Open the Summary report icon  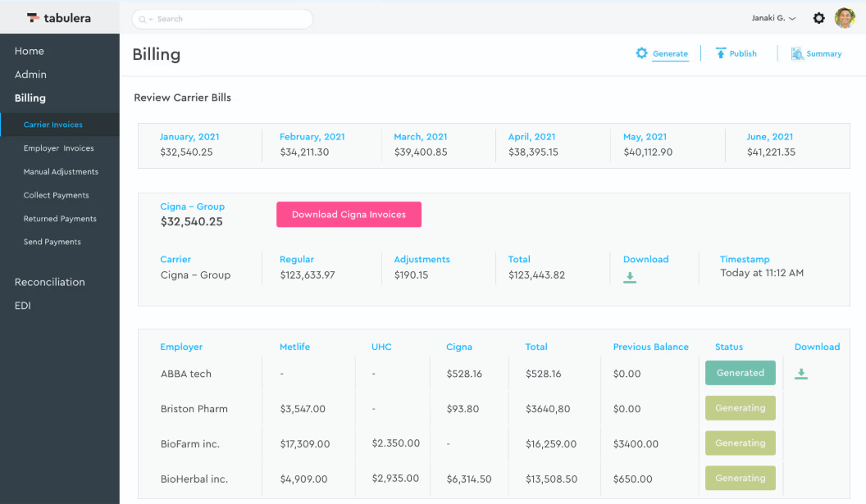click(x=796, y=53)
